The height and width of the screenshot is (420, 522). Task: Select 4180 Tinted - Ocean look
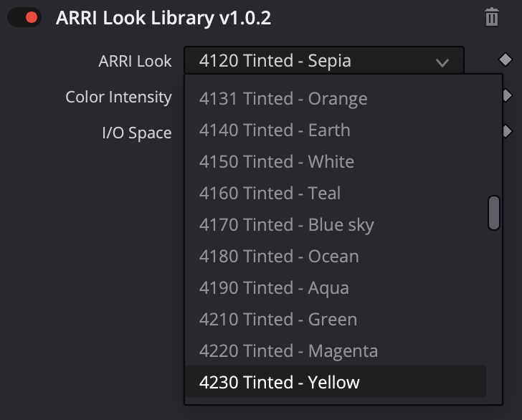coord(336,257)
